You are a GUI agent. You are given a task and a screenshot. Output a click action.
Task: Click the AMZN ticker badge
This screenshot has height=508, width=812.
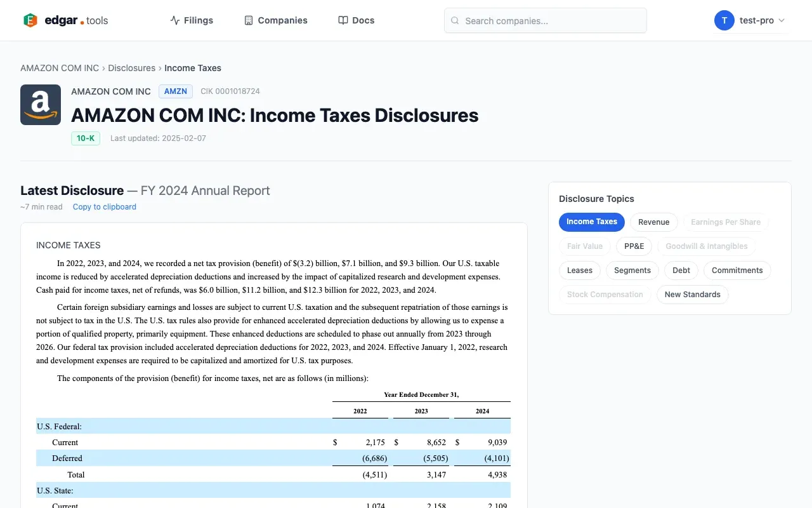(176, 91)
